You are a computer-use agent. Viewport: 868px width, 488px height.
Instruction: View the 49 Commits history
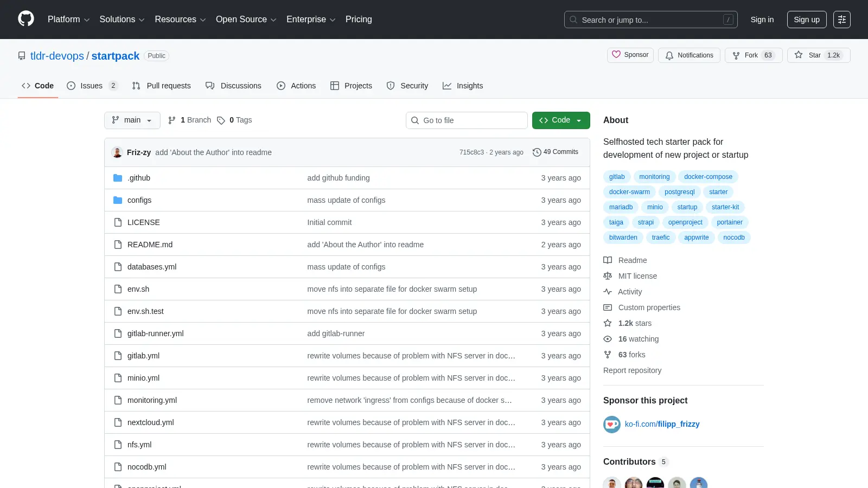tap(556, 152)
